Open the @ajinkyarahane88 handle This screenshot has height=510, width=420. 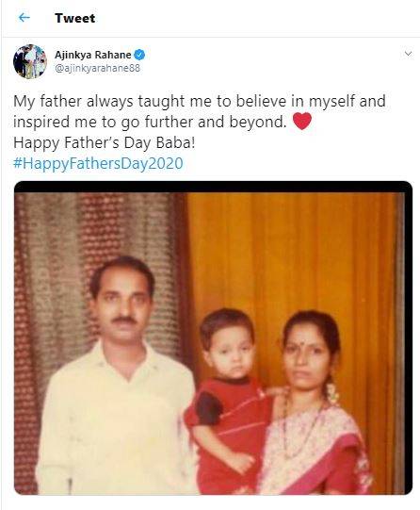click(97, 68)
